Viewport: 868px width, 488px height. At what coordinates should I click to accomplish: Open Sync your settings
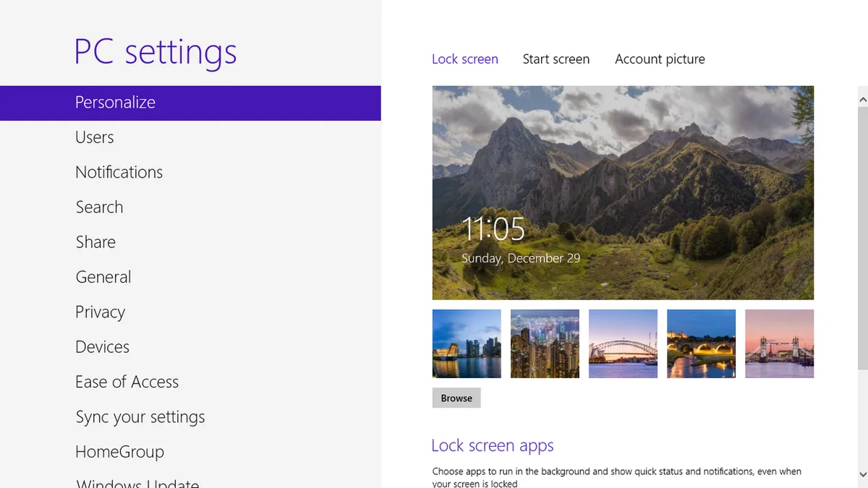(x=140, y=417)
